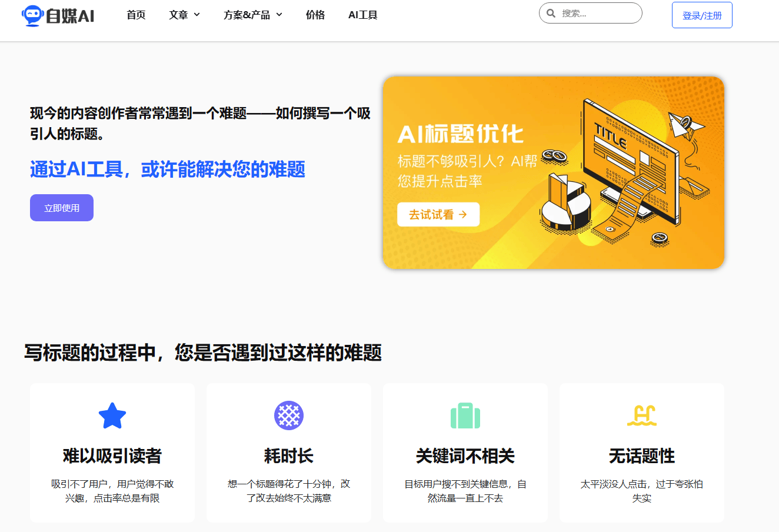
Task: Select the 关键词不相关 card title
Action: click(465, 456)
